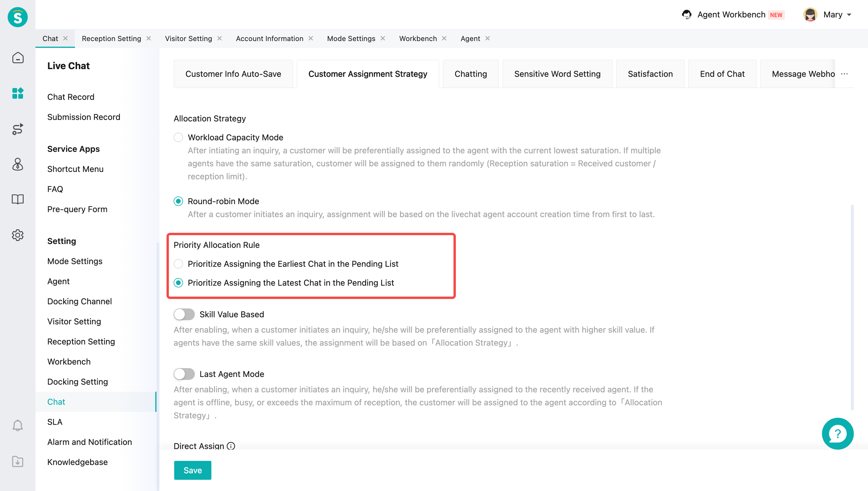Choose Prioritize Assigning the Earliest Chat option
868x491 pixels.
[178, 264]
